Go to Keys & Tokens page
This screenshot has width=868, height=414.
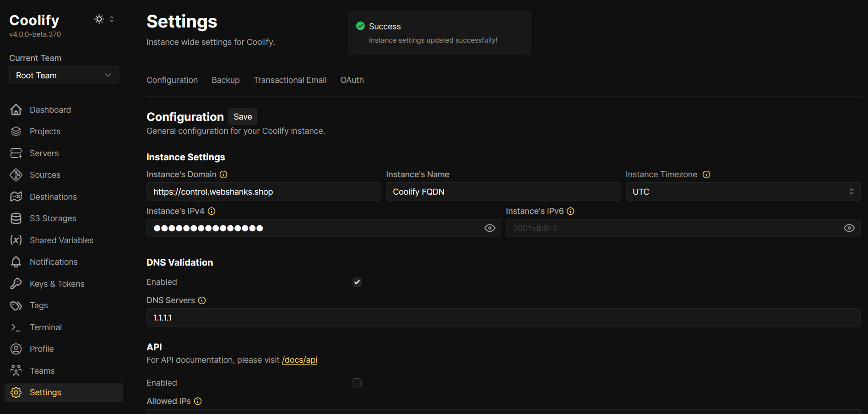(x=64, y=284)
